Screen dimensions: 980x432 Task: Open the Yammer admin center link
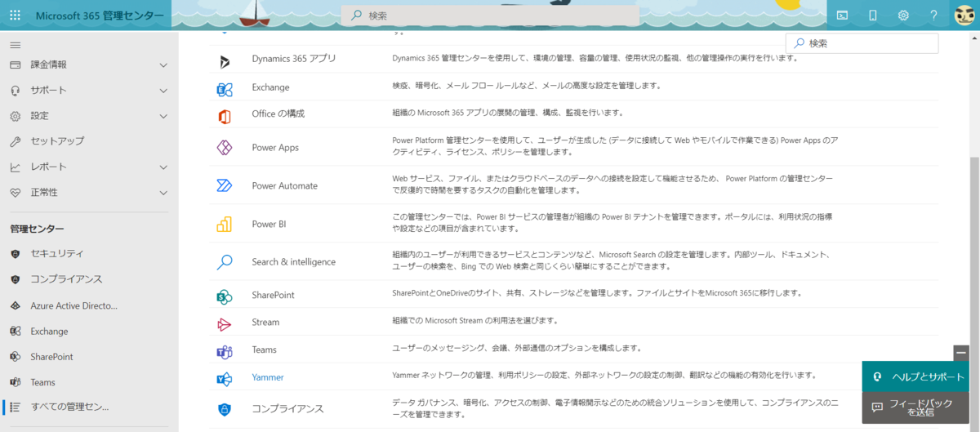(x=268, y=378)
